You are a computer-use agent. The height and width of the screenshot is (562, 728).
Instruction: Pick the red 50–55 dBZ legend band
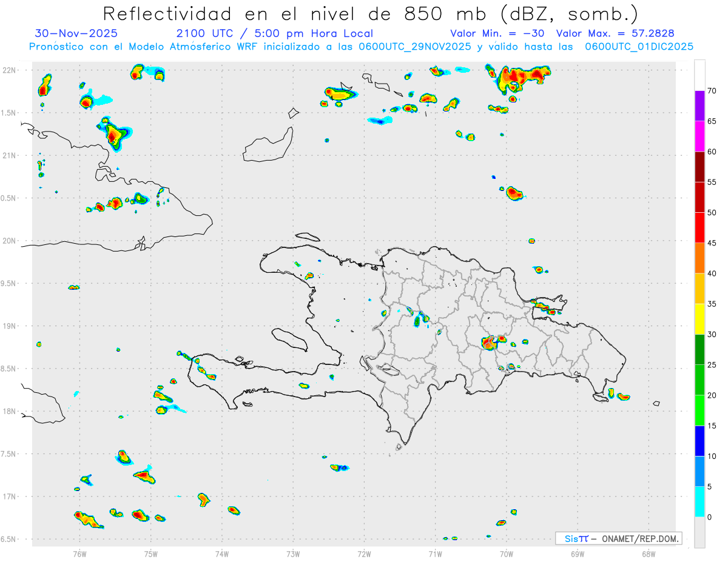click(699, 197)
